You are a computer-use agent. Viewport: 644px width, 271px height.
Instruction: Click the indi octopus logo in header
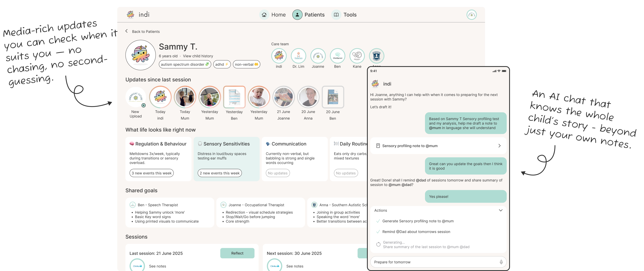tap(130, 14)
